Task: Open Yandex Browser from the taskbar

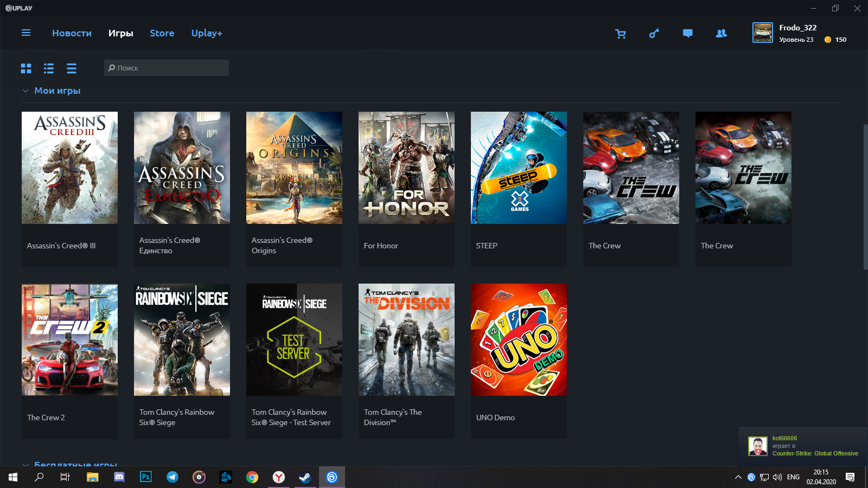Action: click(279, 477)
